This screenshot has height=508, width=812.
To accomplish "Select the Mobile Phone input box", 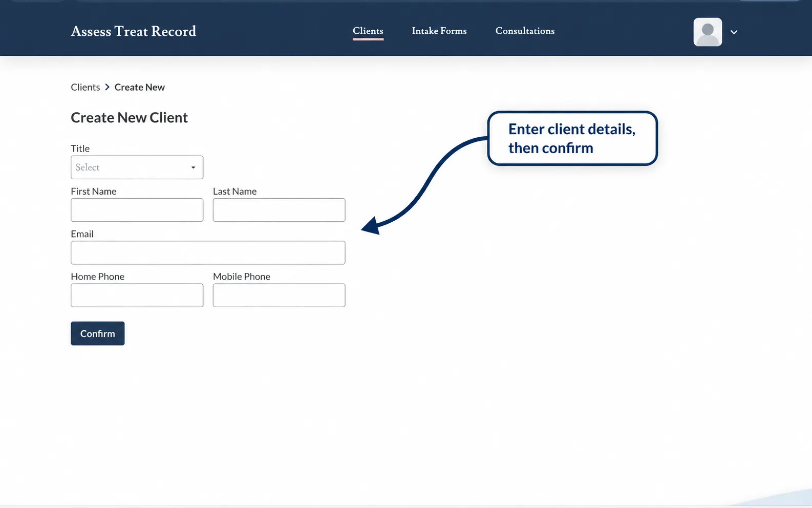I will 279,295.
